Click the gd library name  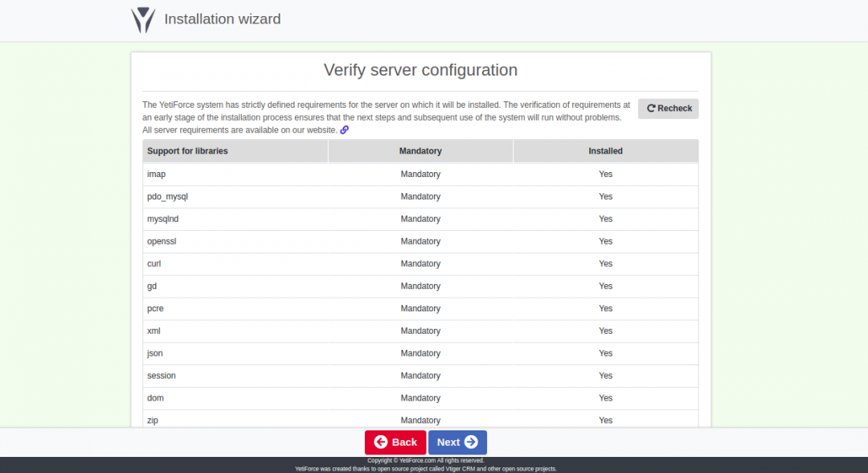pos(152,286)
